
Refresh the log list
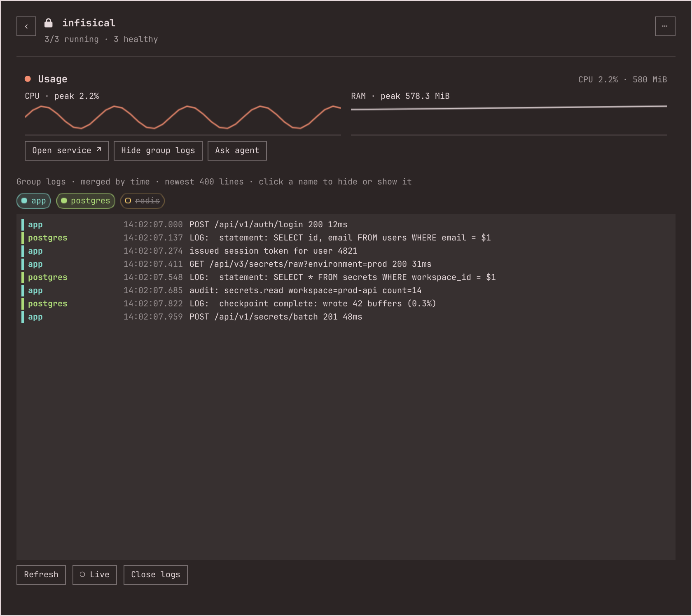tap(41, 575)
